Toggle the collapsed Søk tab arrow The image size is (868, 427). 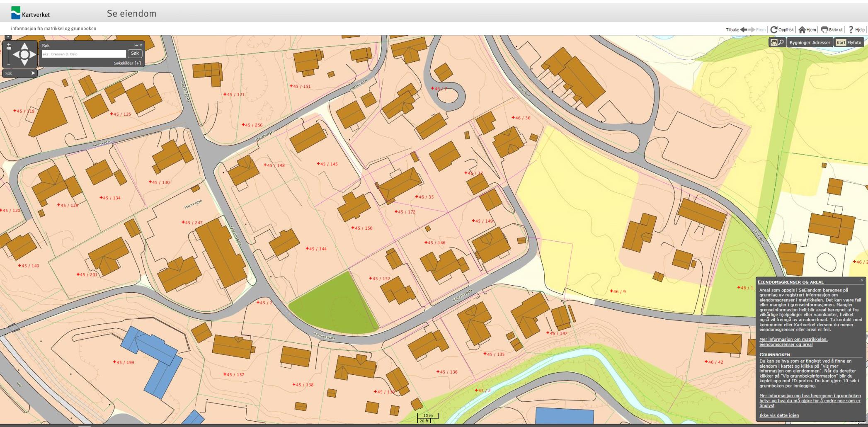click(x=33, y=73)
